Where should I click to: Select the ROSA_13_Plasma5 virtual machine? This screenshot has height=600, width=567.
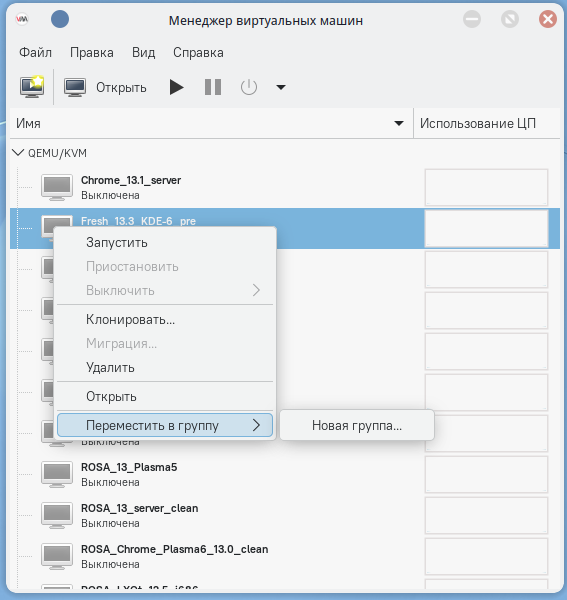285,474
